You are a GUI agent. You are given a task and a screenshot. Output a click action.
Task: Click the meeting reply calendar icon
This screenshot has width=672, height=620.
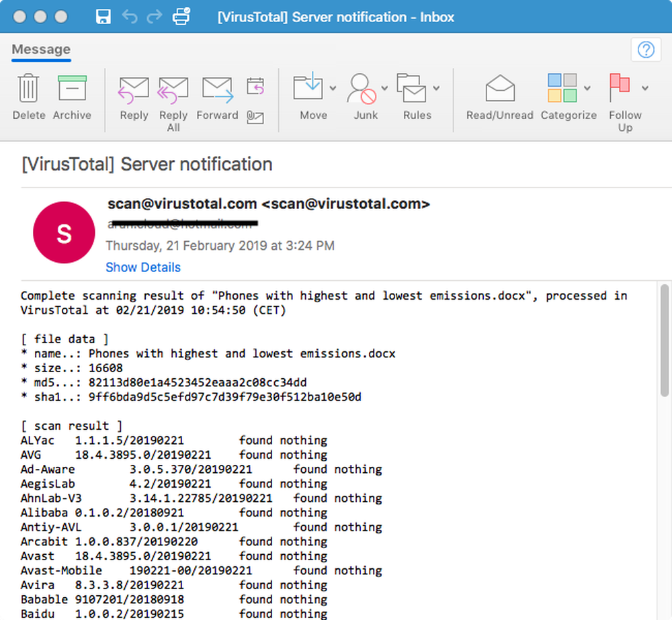click(255, 86)
